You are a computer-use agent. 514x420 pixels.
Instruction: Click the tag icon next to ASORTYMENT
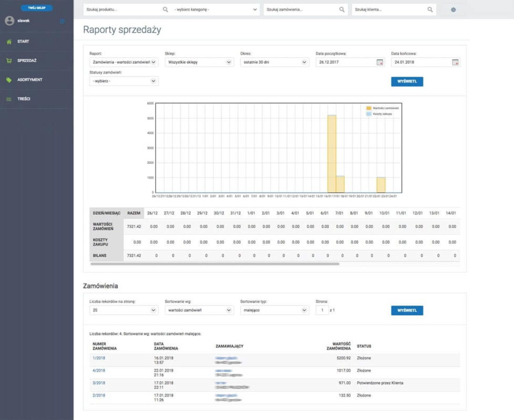pos(9,80)
